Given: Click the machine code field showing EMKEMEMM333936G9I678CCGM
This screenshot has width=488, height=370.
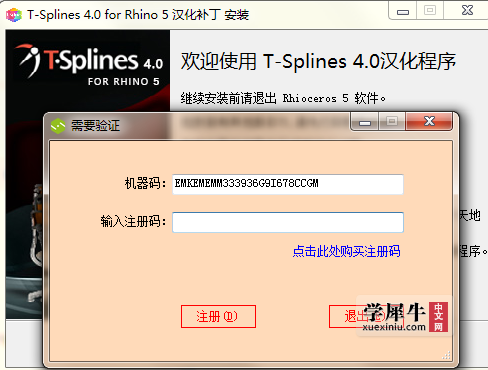Looking at the screenshot, I should coord(288,184).
